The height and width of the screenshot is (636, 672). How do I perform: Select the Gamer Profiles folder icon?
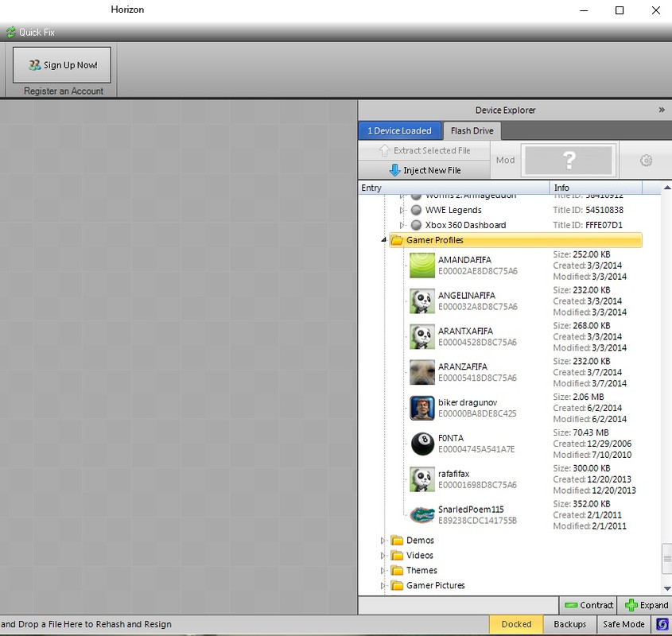coord(397,240)
